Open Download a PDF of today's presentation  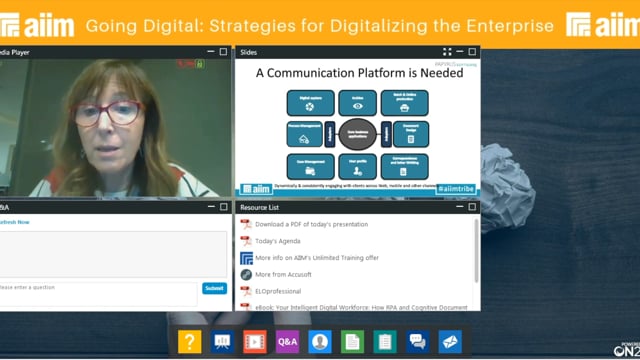311,224
